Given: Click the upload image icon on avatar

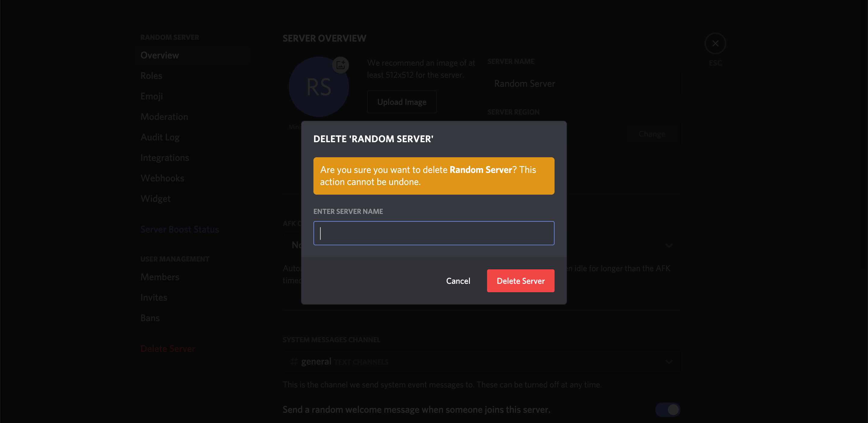Looking at the screenshot, I should [x=340, y=65].
